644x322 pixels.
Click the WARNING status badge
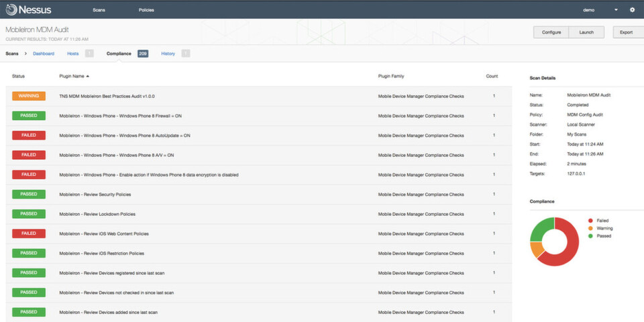coord(29,96)
